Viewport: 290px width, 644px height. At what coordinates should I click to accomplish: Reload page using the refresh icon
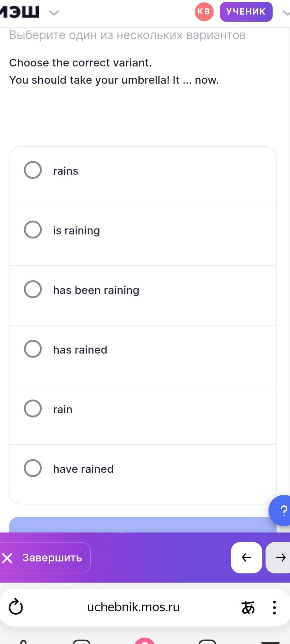(x=16, y=607)
